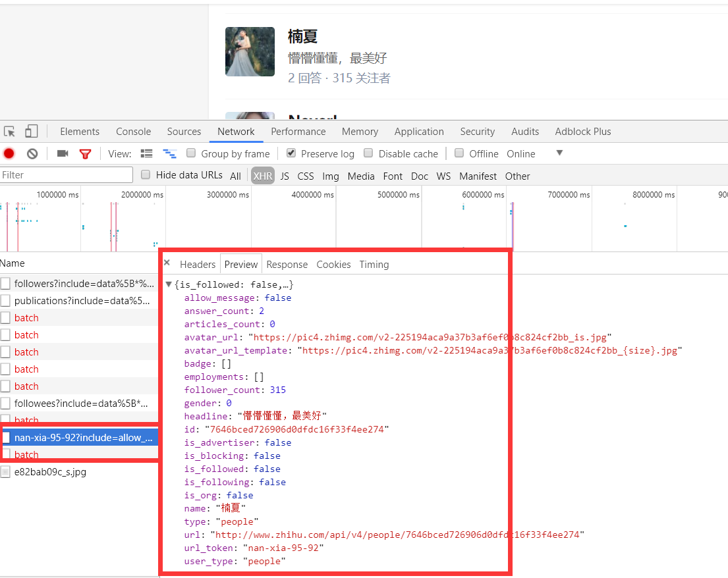Select the nan-xia-95-92?include=allow request
728x578 pixels.
pyautogui.click(x=80, y=437)
